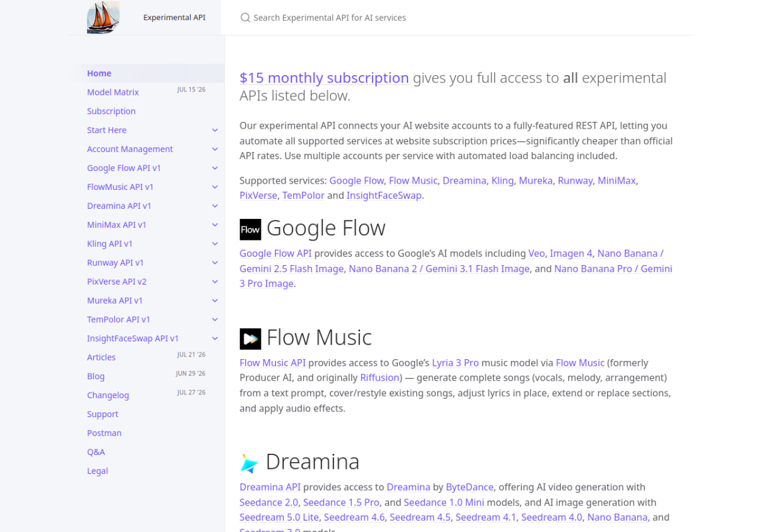Viewport: 758px width, 532px height.
Task: Expand Mureka API v1 chevron
Action: click(215, 300)
